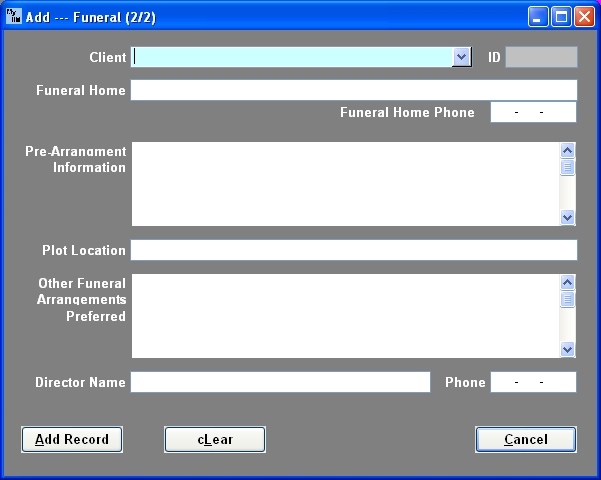Image resolution: width=601 pixels, height=480 pixels.
Task: Open the Client dropdown list
Action: pyautogui.click(x=461, y=57)
